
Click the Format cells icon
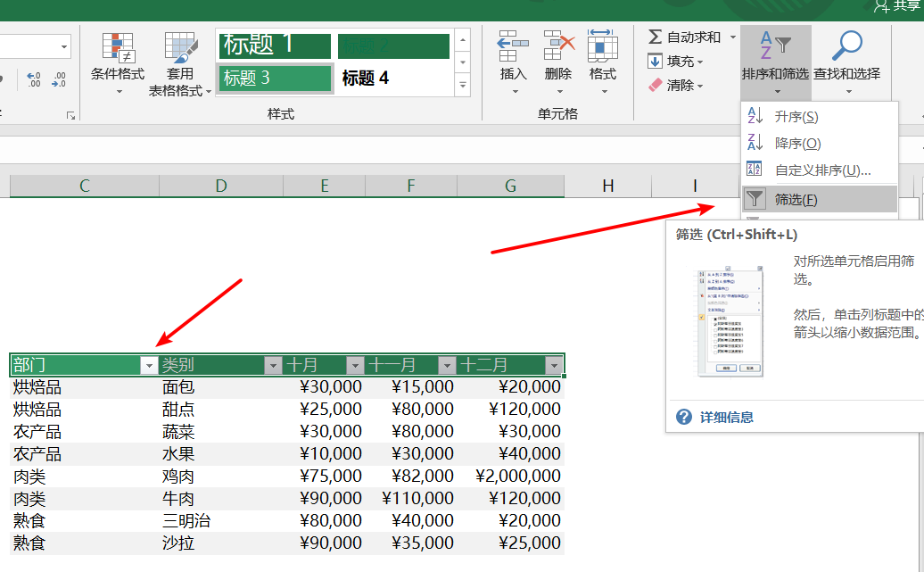pyautogui.click(x=603, y=45)
